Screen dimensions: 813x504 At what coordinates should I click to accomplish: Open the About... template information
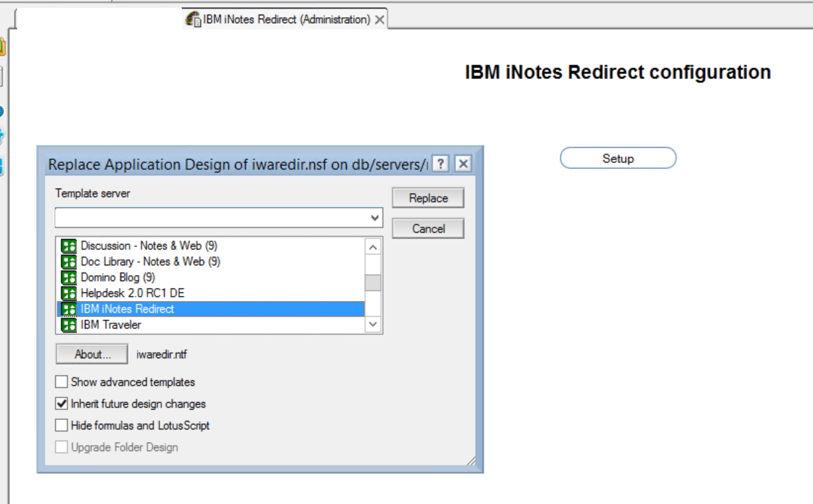pos(92,354)
